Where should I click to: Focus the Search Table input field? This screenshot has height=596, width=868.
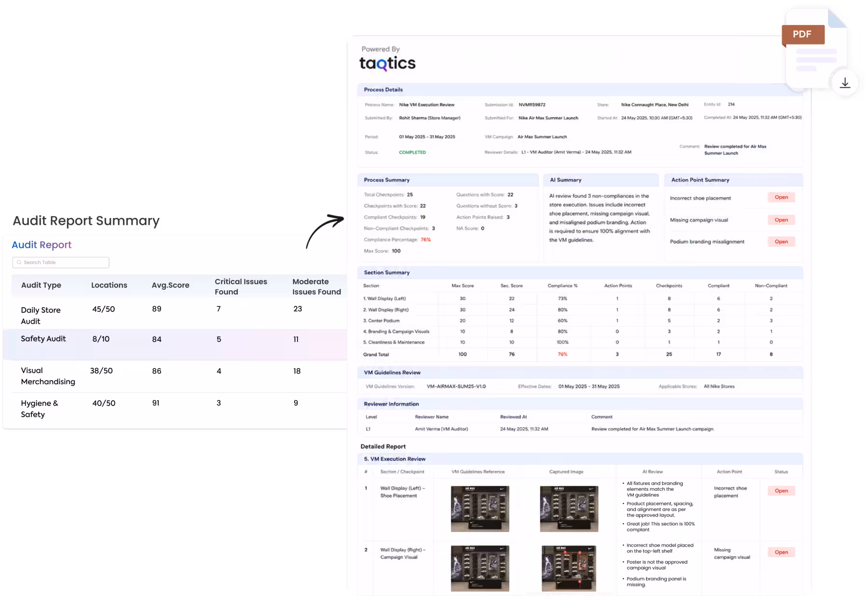[x=61, y=262]
